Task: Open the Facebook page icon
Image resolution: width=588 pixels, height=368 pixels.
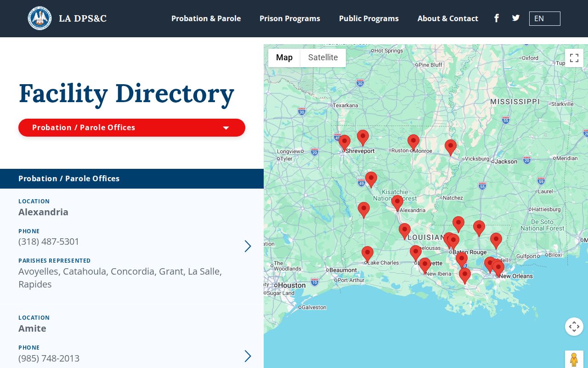Action: (497, 18)
